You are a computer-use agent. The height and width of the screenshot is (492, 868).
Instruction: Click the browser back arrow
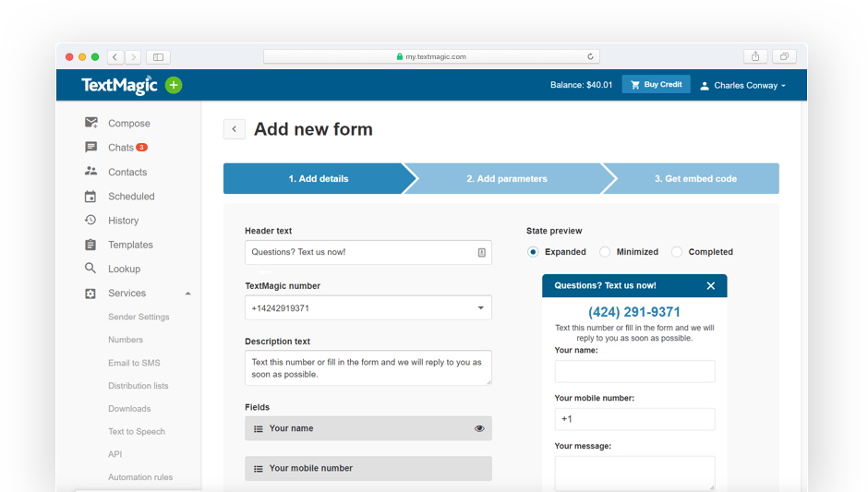(x=115, y=57)
